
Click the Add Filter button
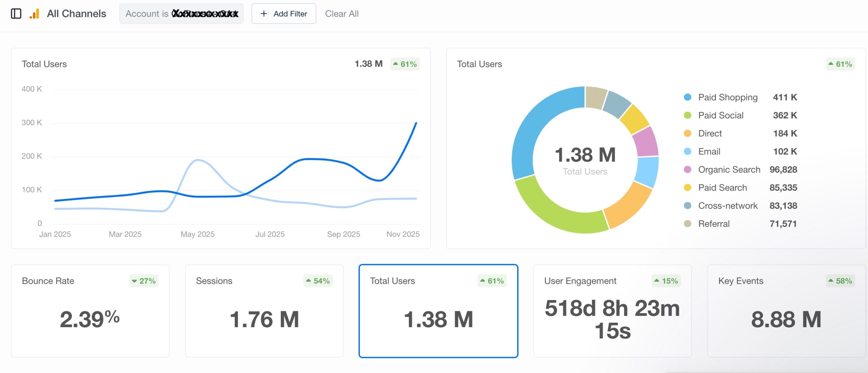(x=284, y=14)
